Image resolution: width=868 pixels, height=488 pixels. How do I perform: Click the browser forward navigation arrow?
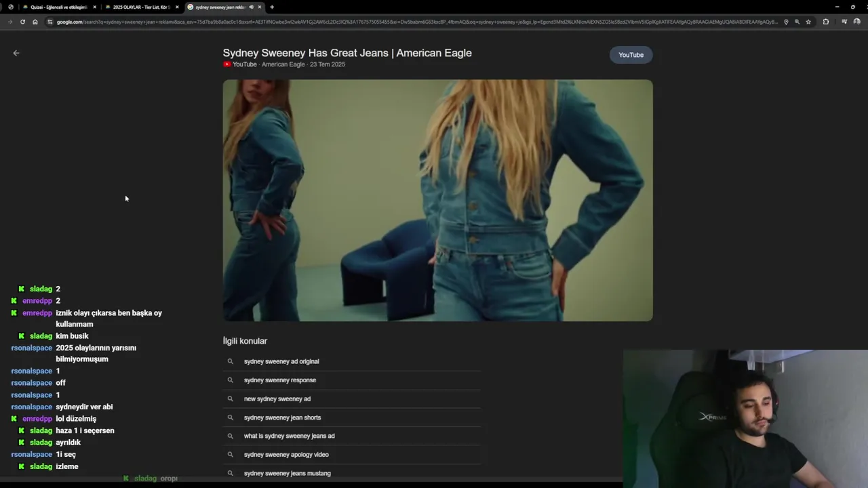click(x=10, y=22)
